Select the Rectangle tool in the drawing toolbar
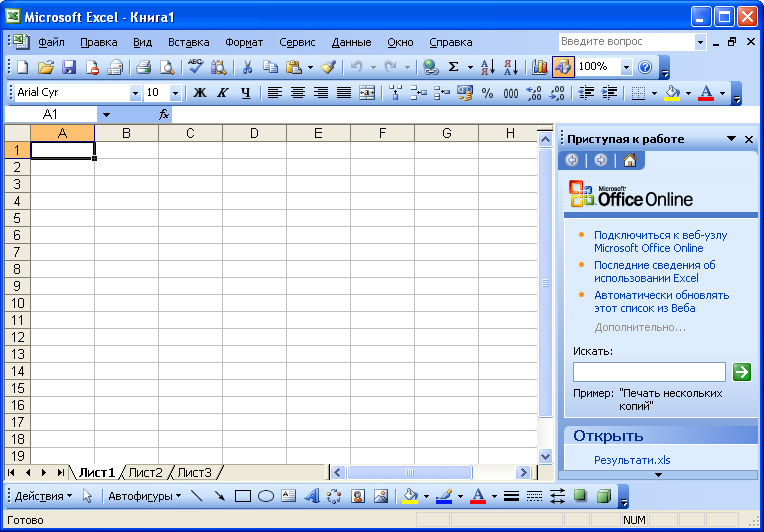The image size is (764, 532). pos(242,496)
